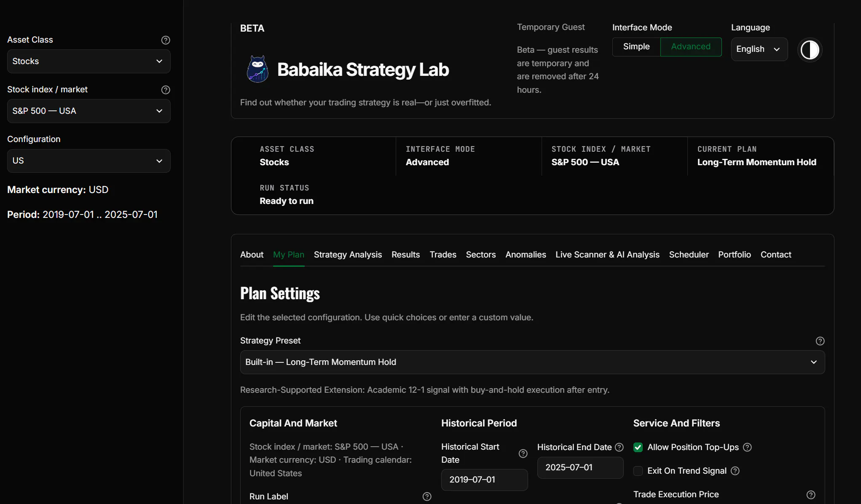Open Historical Start Date help icon

(x=523, y=453)
